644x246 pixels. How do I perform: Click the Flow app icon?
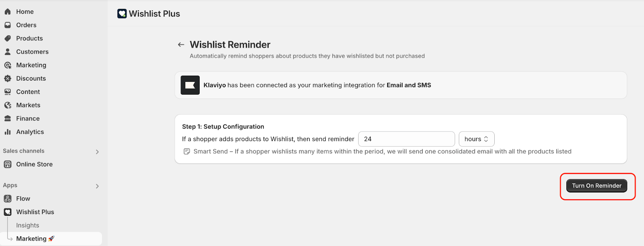point(8,198)
